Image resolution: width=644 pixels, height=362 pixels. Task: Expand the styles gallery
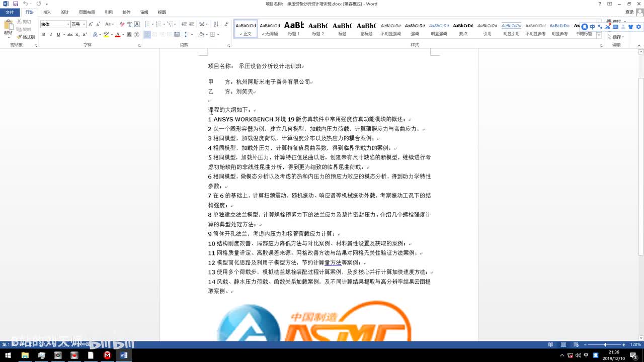(599, 36)
